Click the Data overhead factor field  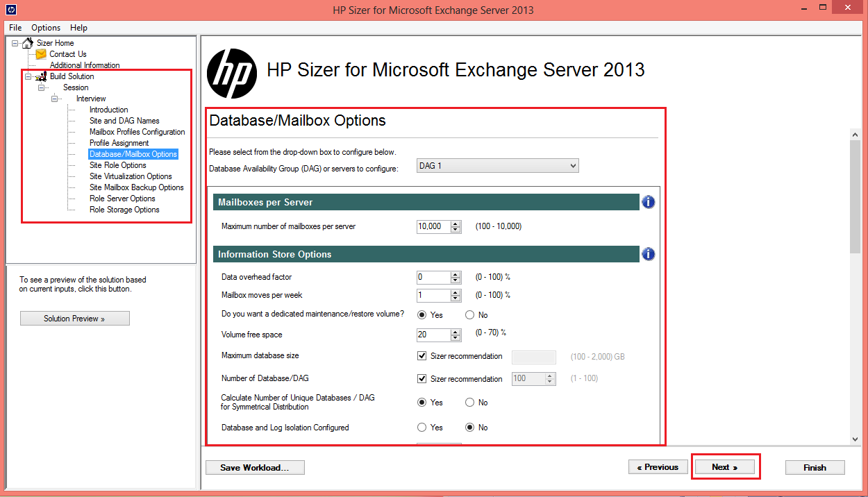[433, 277]
